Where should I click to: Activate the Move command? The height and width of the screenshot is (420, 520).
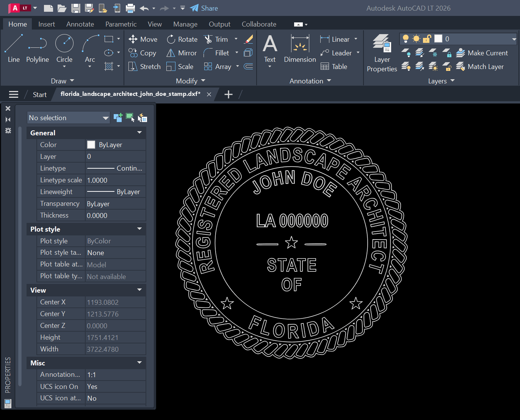pyautogui.click(x=143, y=39)
